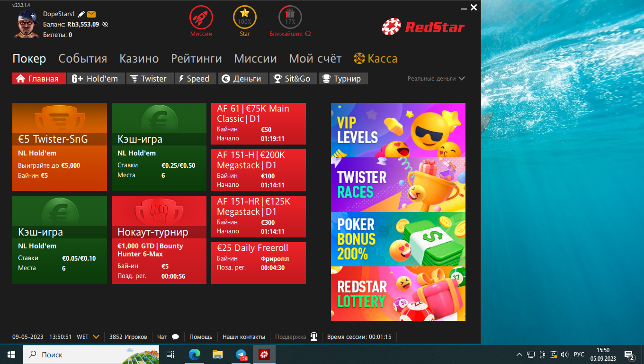Open the Мой счёт menu
Viewport: 644px width, 364px height.
(315, 59)
